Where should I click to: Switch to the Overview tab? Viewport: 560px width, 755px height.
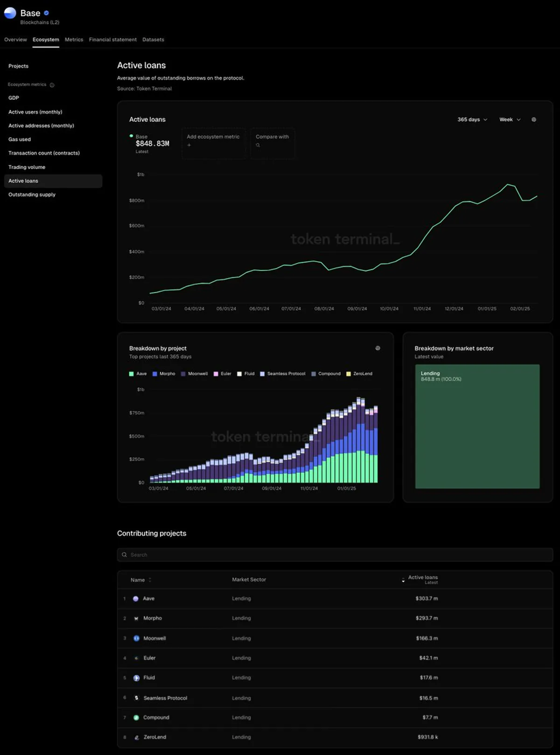[x=15, y=40]
